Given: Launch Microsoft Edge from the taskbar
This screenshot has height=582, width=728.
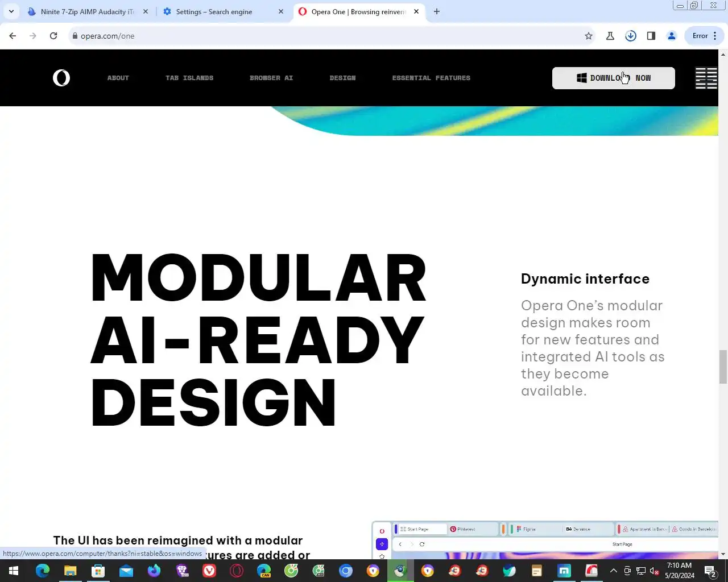Looking at the screenshot, I should pyautogui.click(x=43, y=571).
